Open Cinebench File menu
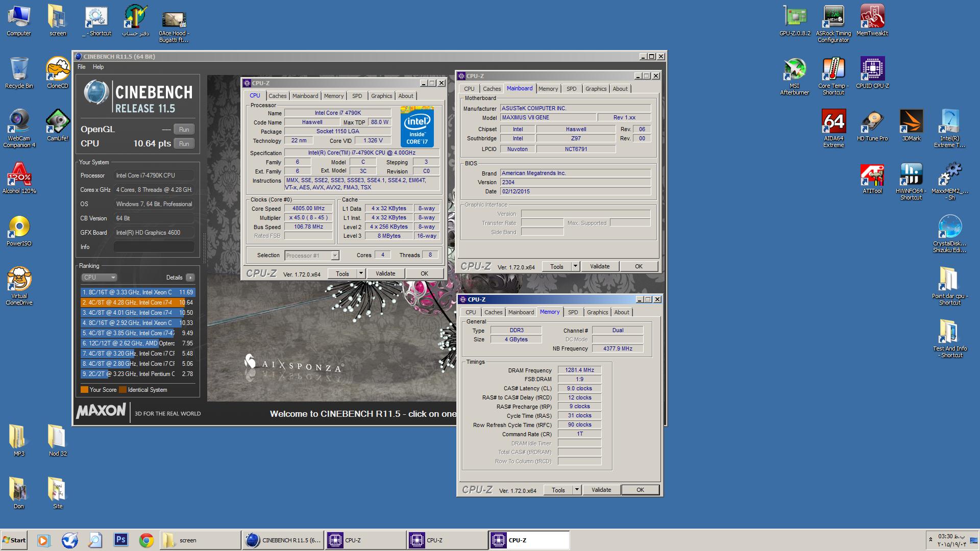 [82, 67]
